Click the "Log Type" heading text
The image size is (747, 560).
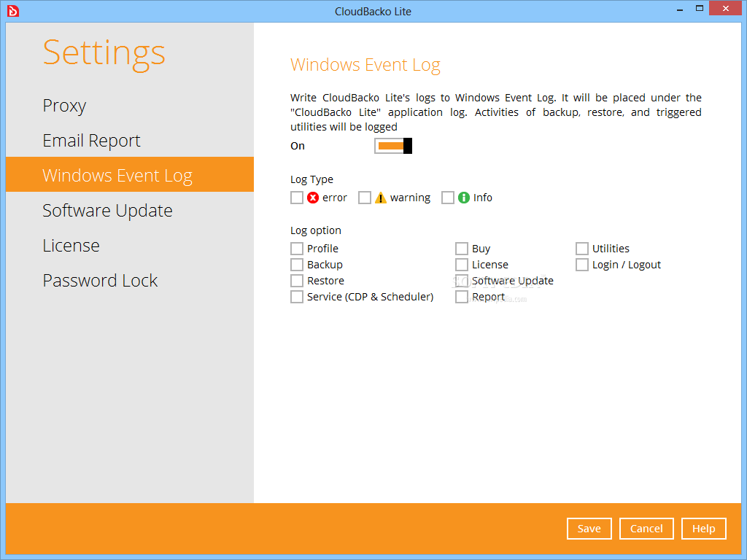(311, 179)
